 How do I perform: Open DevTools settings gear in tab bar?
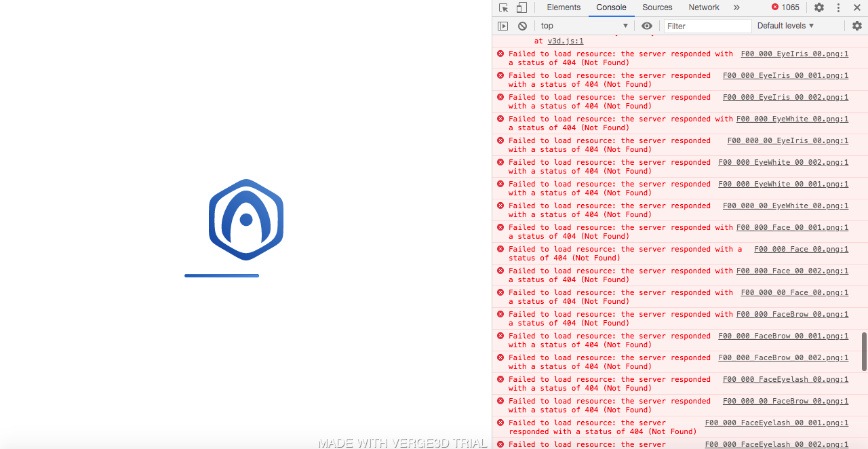pyautogui.click(x=819, y=7)
